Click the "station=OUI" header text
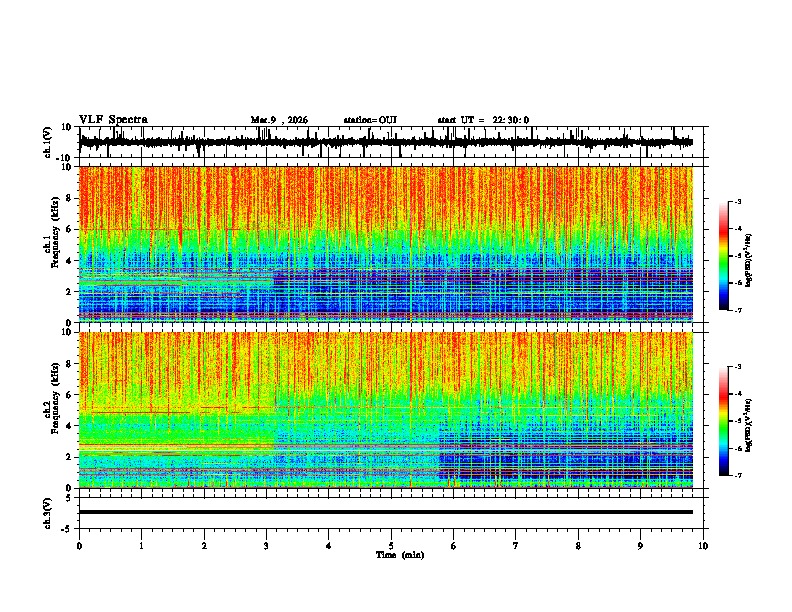This screenshot has width=792, height=612. 370,120
